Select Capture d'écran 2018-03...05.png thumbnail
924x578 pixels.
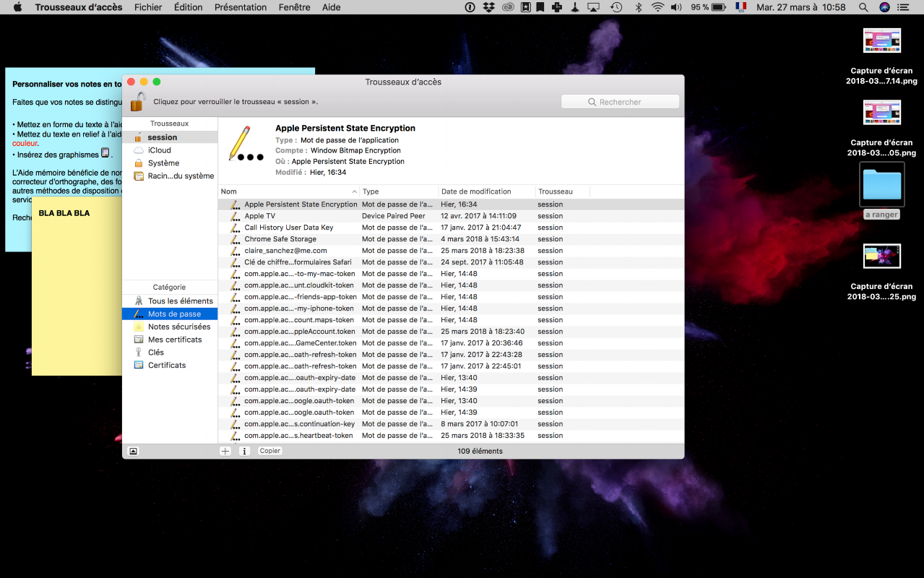pyautogui.click(x=882, y=112)
